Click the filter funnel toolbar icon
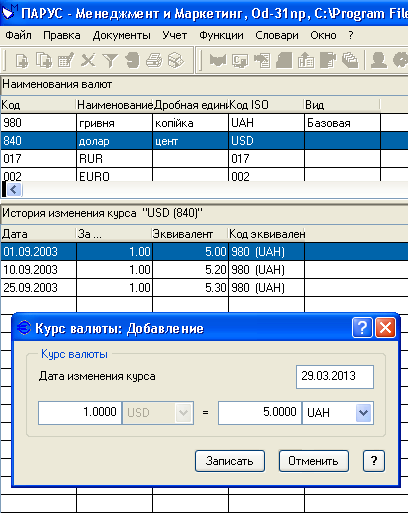This screenshot has height=513, width=408. tap(110, 61)
